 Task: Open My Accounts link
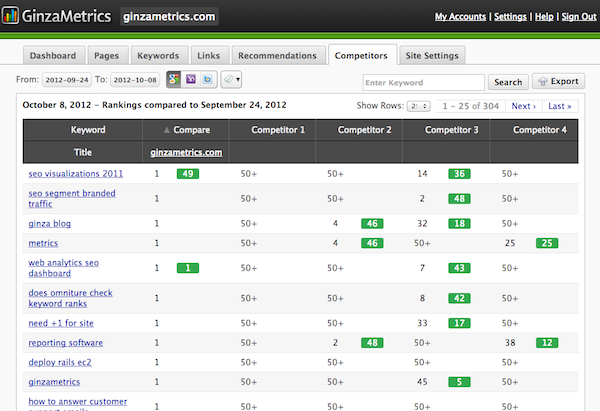click(x=460, y=17)
